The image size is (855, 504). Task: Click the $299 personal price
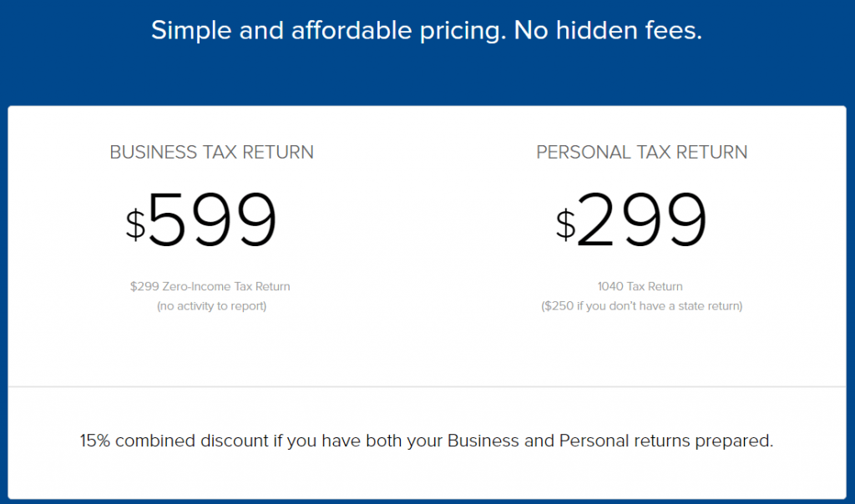[631, 220]
